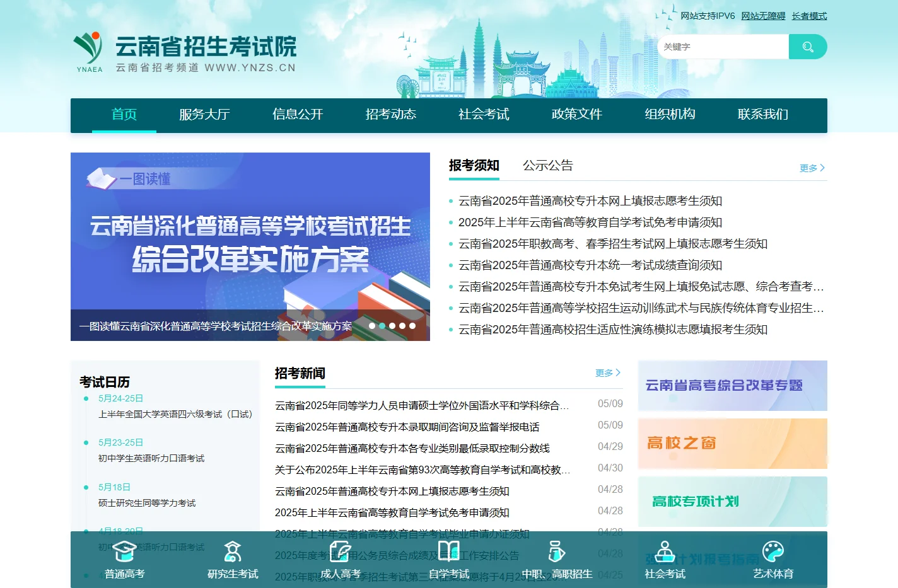Click the 04/30 news date

tap(610, 468)
